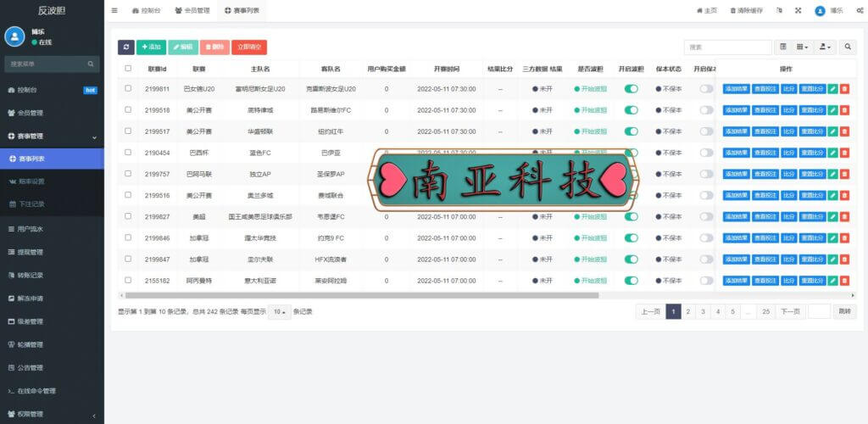Screen dimensions: 868x424
Task: Delete row 2199847 with red trash icon
Action: coord(844,259)
